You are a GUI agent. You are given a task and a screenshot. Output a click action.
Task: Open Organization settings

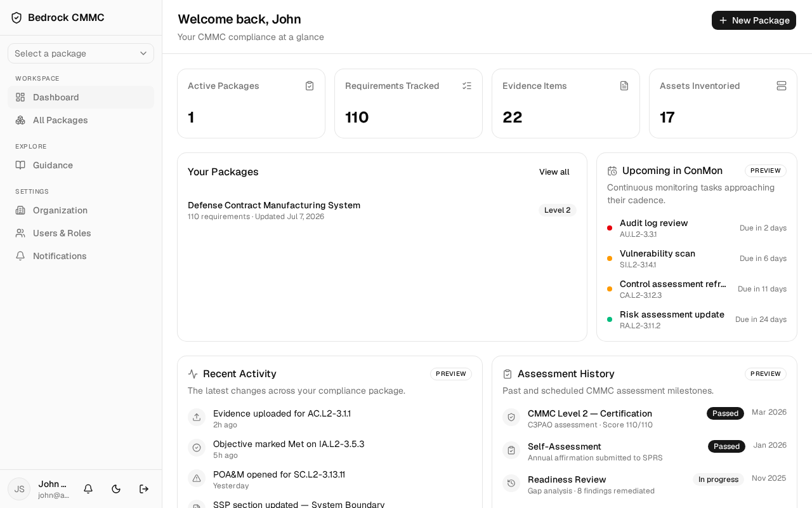click(81, 210)
